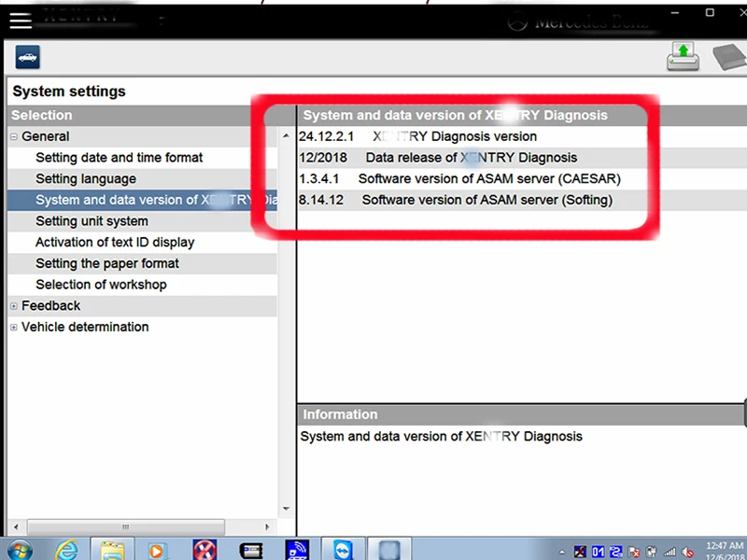Click the network signal bars tray icon
Image resolution: width=747 pixels, height=560 pixels.
[669, 552]
